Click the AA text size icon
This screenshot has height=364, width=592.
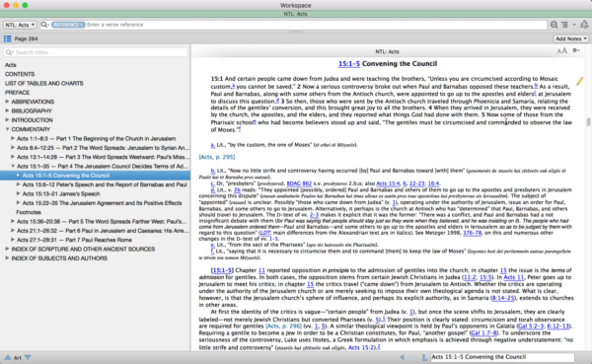pyautogui.click(x=561, y=50)
